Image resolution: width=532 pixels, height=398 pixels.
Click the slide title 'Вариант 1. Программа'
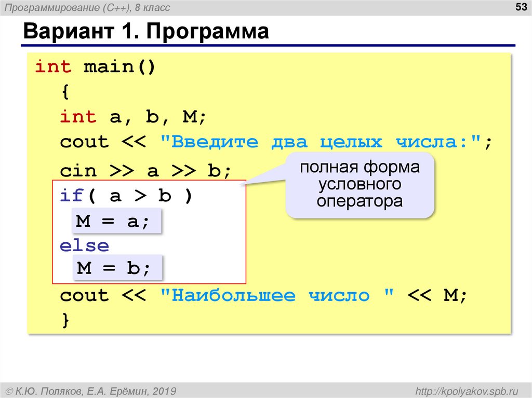(x=146, y=31)
